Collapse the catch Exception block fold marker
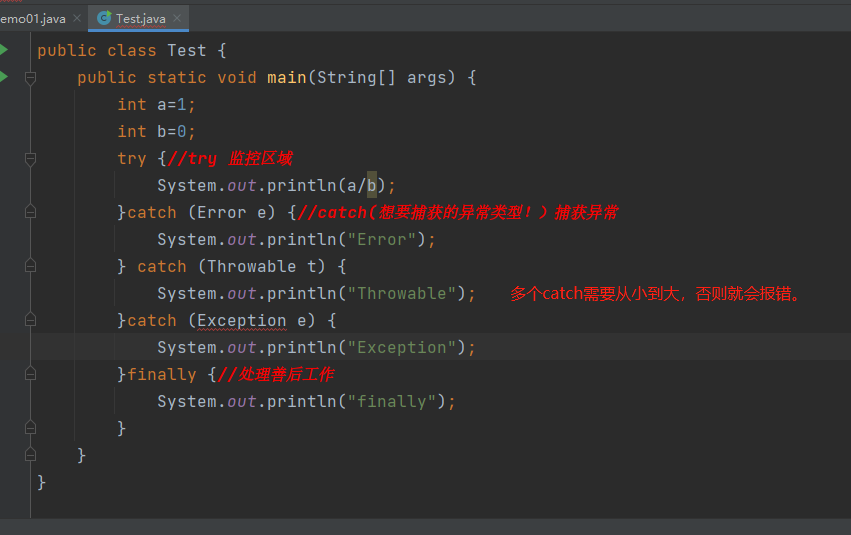Image resolution: width=851 pixels, height=535 pixels. click(30, 320)
